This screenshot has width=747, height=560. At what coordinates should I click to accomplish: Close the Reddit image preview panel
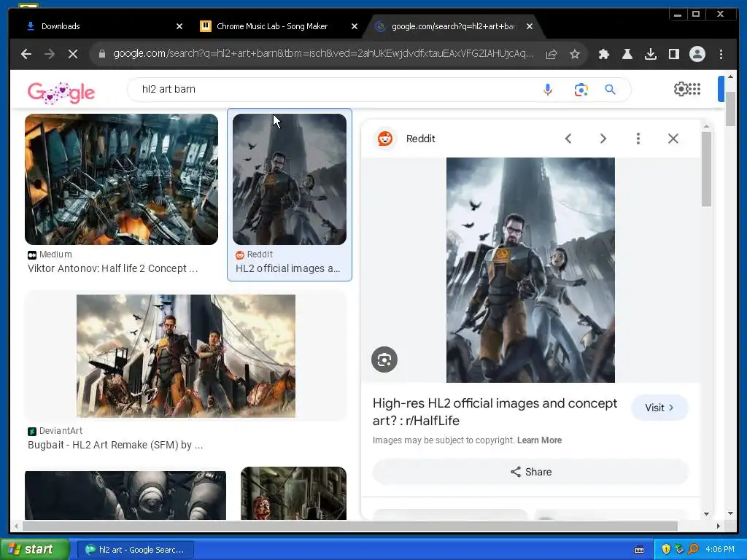673,139
